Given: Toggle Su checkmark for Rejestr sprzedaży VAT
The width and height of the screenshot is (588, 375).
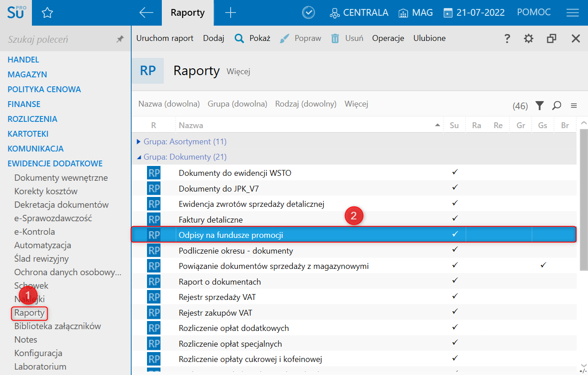Looking at the screenshot, I should (454, 296).
